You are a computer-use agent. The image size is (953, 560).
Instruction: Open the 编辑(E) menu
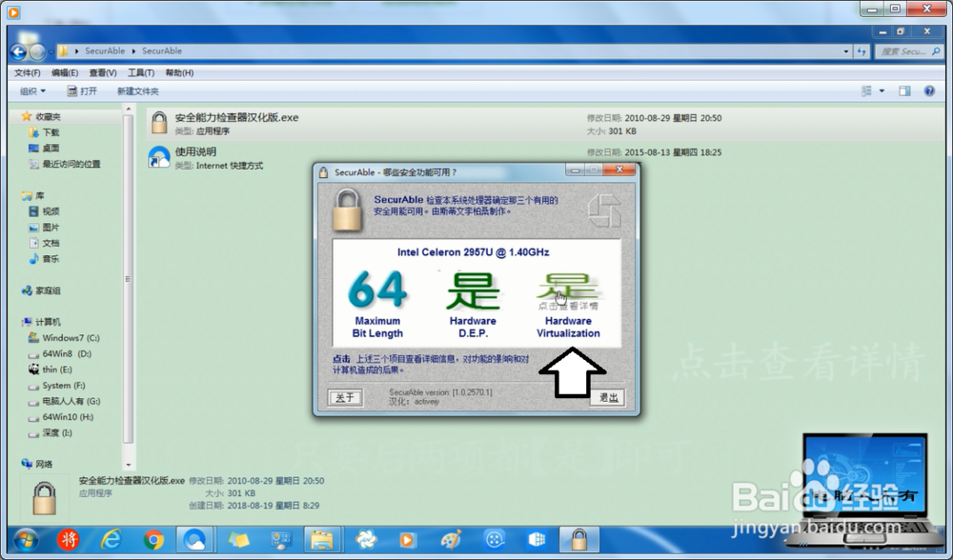(x=65, y=73)
